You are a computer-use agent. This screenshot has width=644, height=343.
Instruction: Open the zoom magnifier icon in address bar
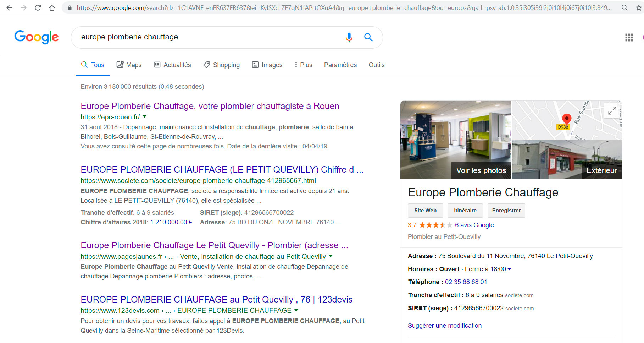tap(625, 7)
